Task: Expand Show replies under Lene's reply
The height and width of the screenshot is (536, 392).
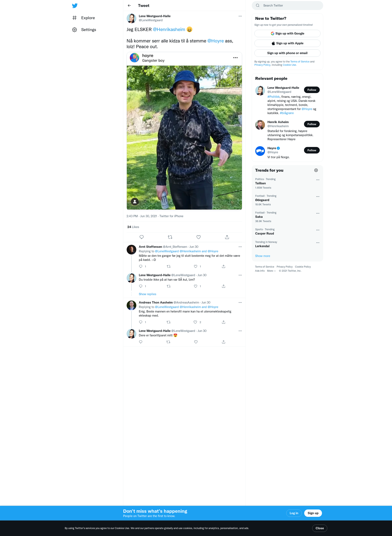Action: coord(147,294)
